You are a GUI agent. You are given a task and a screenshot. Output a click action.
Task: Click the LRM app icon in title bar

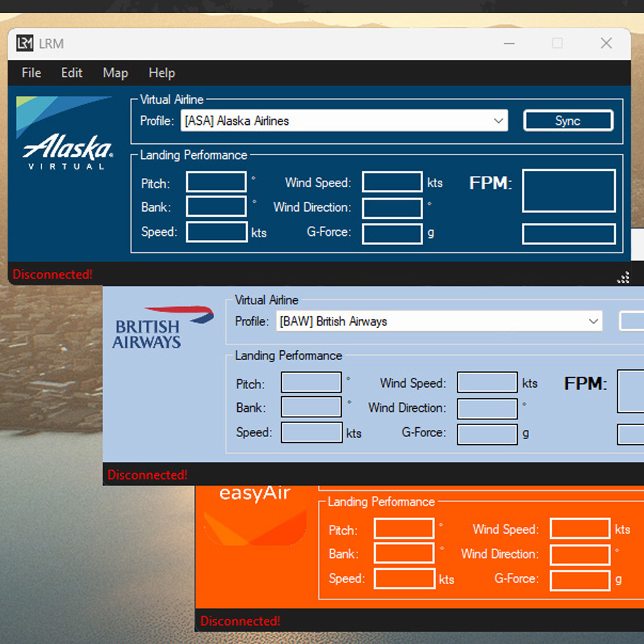[x=25, y=43]
